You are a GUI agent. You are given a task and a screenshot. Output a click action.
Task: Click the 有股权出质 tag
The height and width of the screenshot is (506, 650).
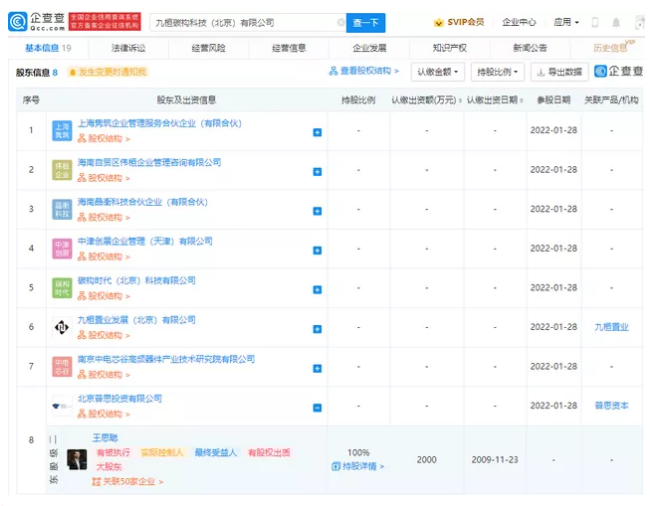pyautogui.click(x=269, y=453)
